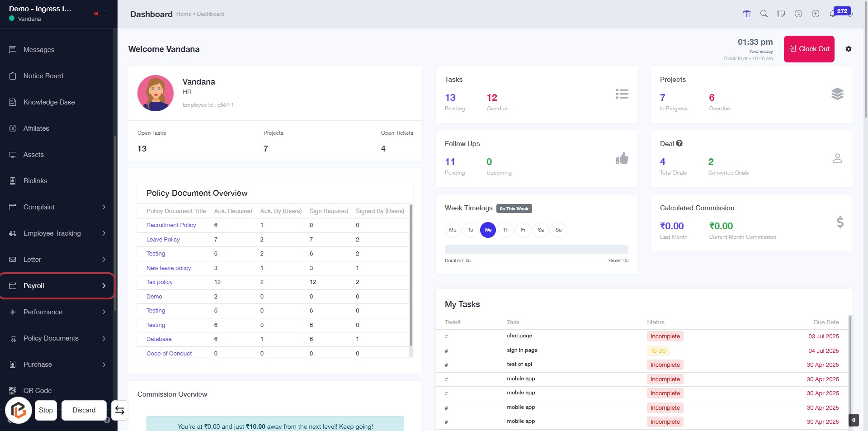The width and height of the screenshot is (868, 431).
Task: Open dashboard settings gear icon
Action: [x=848, y=49]
